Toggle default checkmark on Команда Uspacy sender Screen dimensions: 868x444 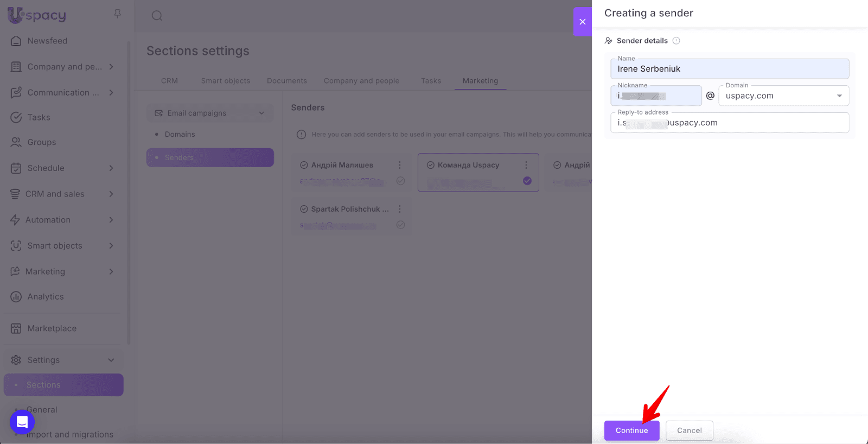tap(527, 181)
